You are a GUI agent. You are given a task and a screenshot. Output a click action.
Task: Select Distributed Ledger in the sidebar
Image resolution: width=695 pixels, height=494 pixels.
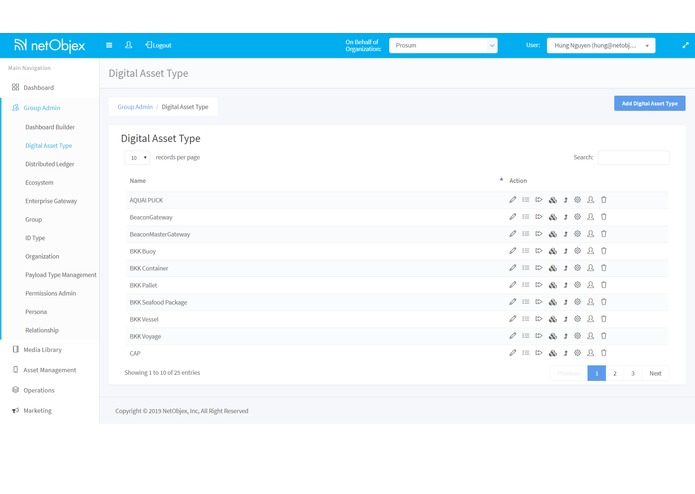coord(50,164)
